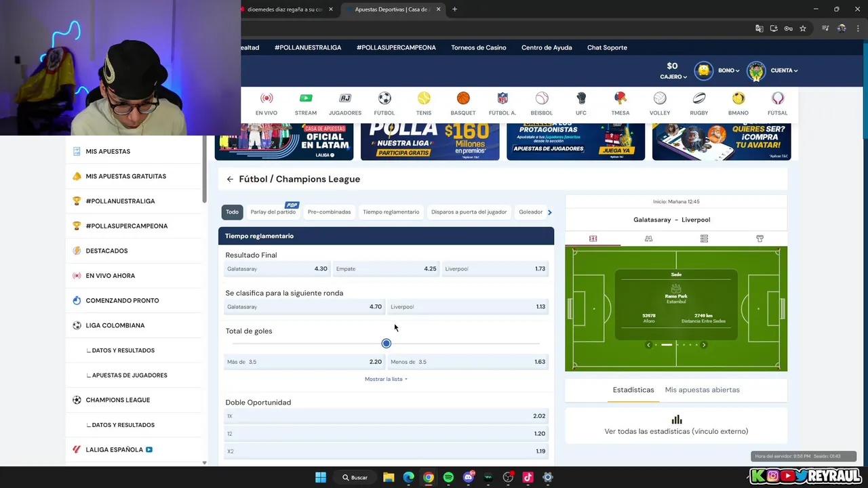Open the jersey lineup icon in match widget
868x488 pixels.
pos(759,239)
